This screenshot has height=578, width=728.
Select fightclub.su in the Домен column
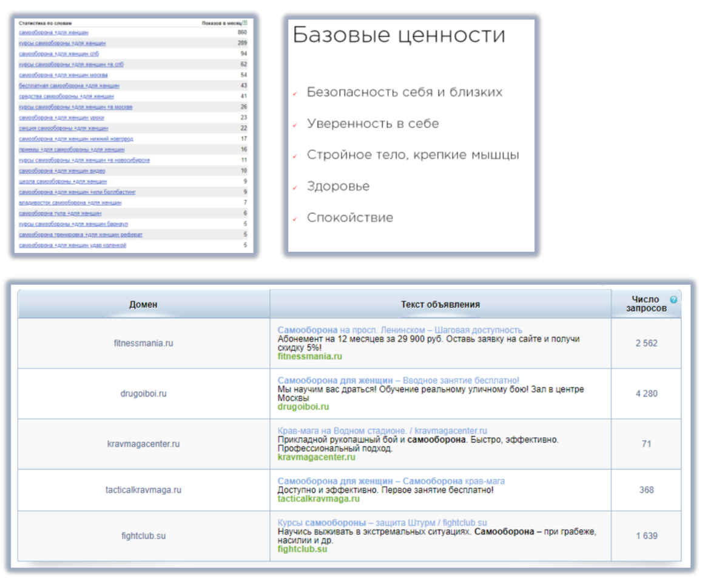pos(143,536)
